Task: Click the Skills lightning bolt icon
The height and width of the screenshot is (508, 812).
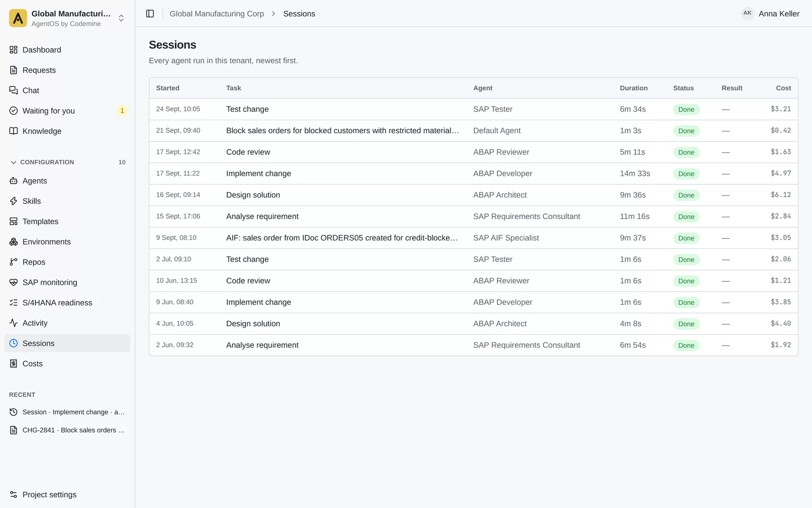Action: [x=14, y=201]
